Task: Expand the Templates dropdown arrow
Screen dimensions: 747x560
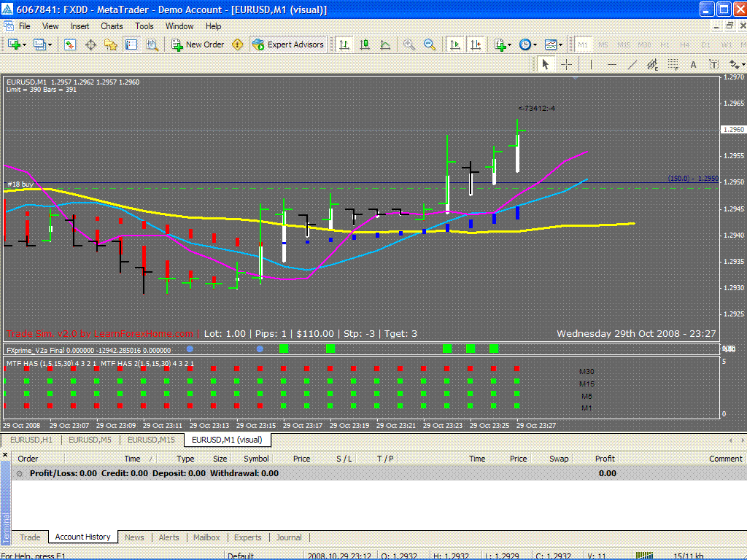Action: tap(560, 44)
